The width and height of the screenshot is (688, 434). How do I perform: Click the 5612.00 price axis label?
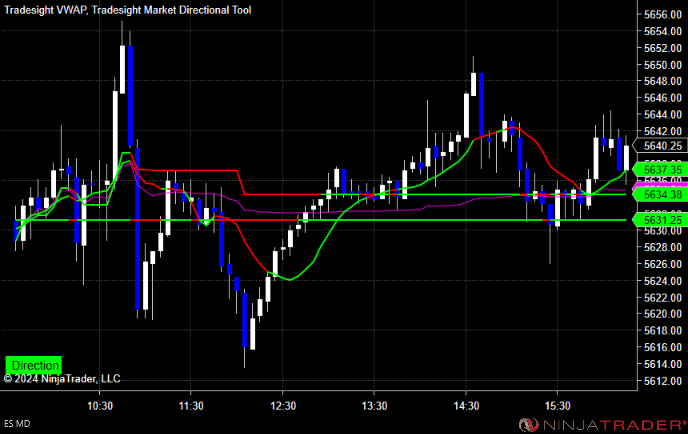pyautogui.click(x=663, y=381)
